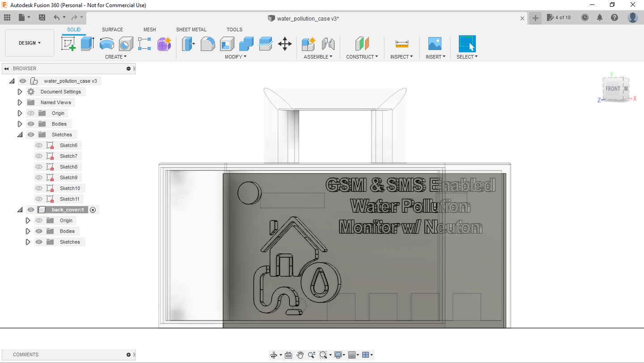Open the CREATE dropdown menu
Screen dimensions: 644x363
pos(116,57)
